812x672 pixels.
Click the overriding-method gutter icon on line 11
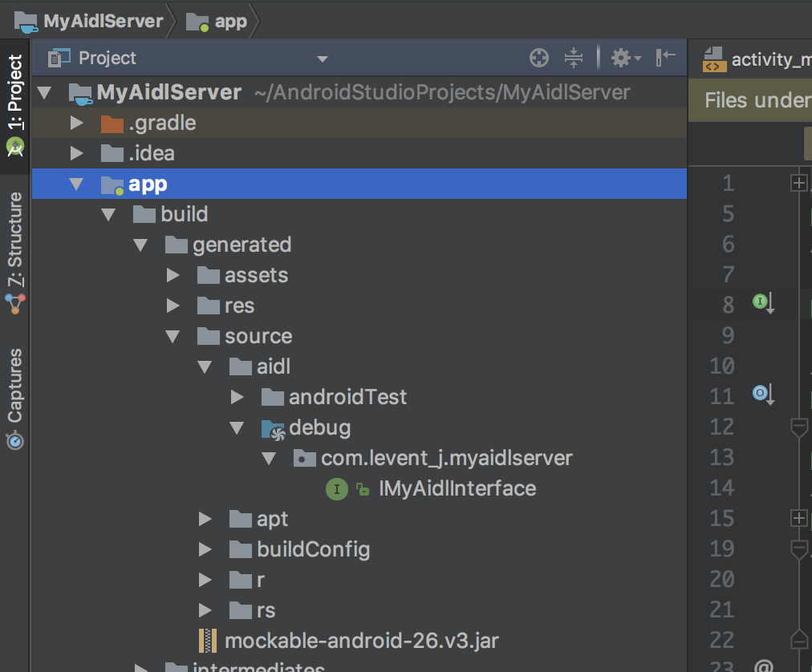tap(762, 394)
